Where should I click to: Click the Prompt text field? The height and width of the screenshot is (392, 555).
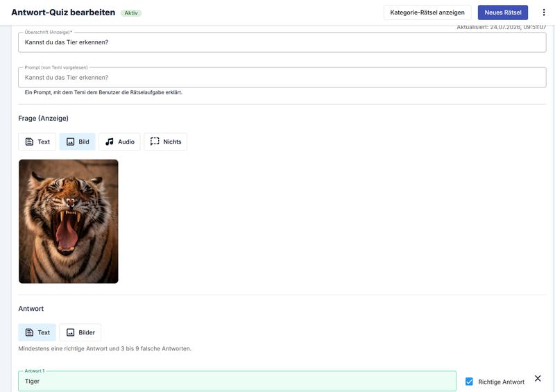[282, 77]
